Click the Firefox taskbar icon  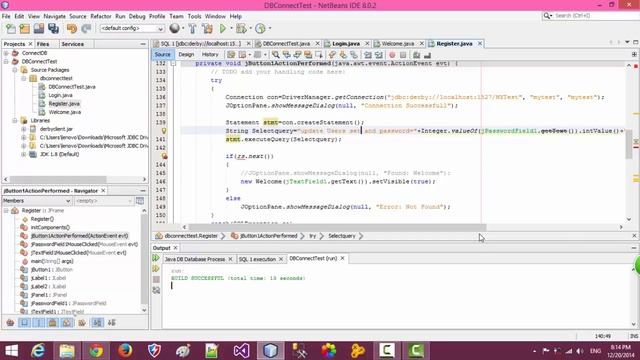pyautogui.click(x=125, y=351)
